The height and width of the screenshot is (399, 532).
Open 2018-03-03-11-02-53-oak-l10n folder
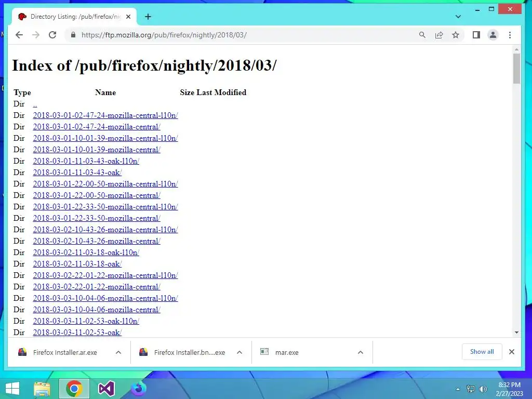86,321
